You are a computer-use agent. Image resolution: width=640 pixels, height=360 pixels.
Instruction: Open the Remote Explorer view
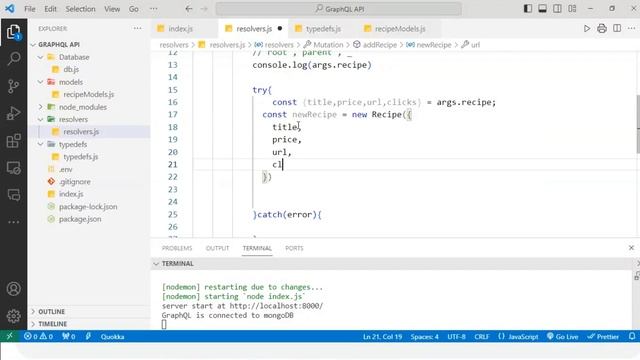click(13, 168)
